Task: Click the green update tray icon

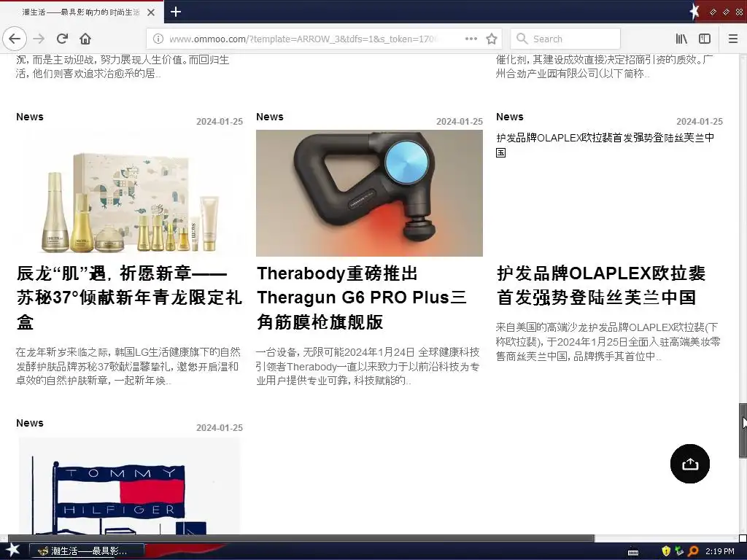Action: pos(679,551)
